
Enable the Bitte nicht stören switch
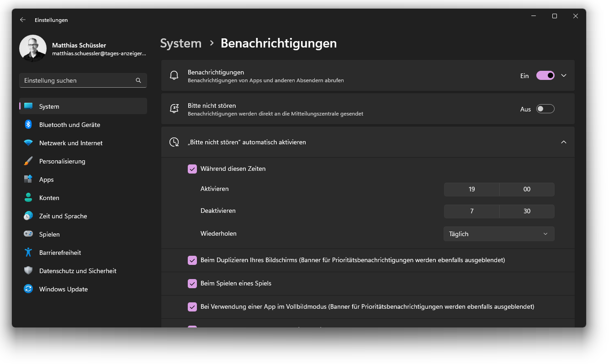point(545,109)
